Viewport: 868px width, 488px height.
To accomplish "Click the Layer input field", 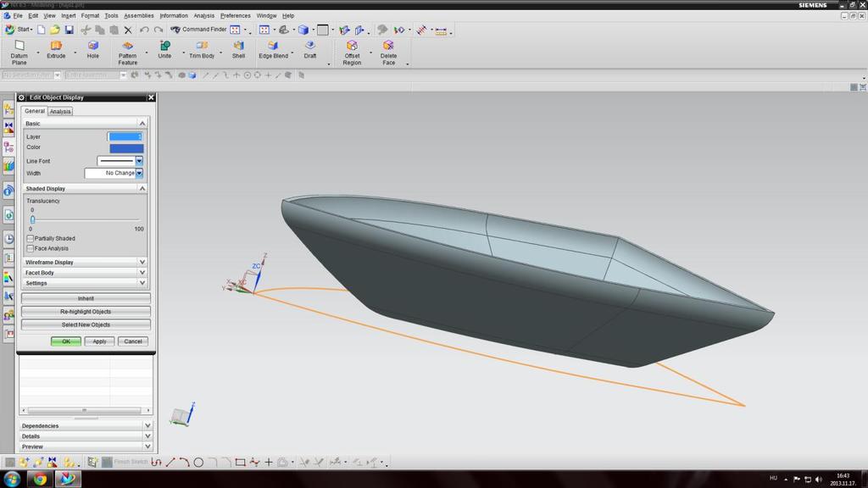I will click(125, 136).
